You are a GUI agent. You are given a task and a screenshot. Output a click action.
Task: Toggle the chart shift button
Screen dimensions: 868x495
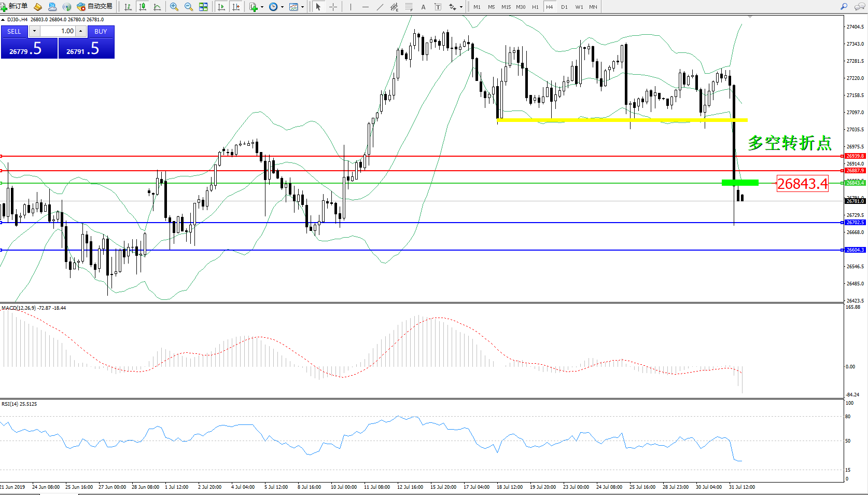pos(236,7)
